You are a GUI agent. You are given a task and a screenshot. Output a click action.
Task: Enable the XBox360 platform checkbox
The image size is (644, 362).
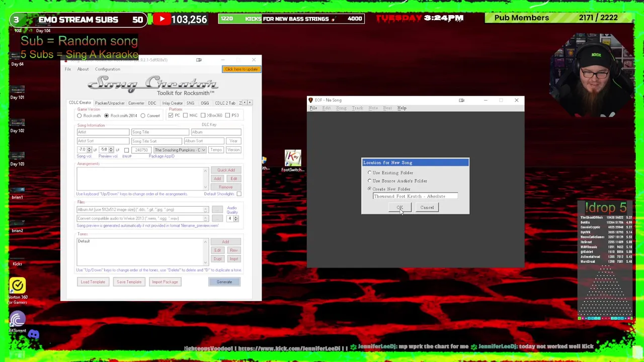(203, 116)
